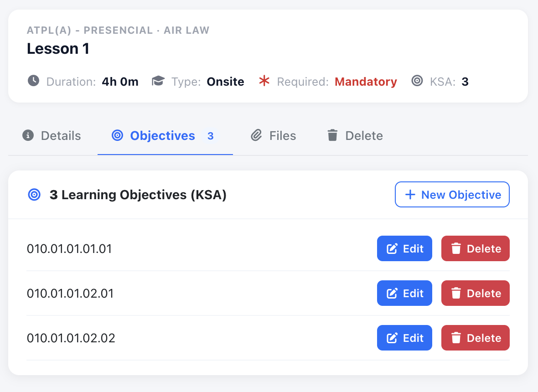This screenshot has width=538, height=392.
Task: Click the graduation cap Type icon
Action: pos(158,81)
